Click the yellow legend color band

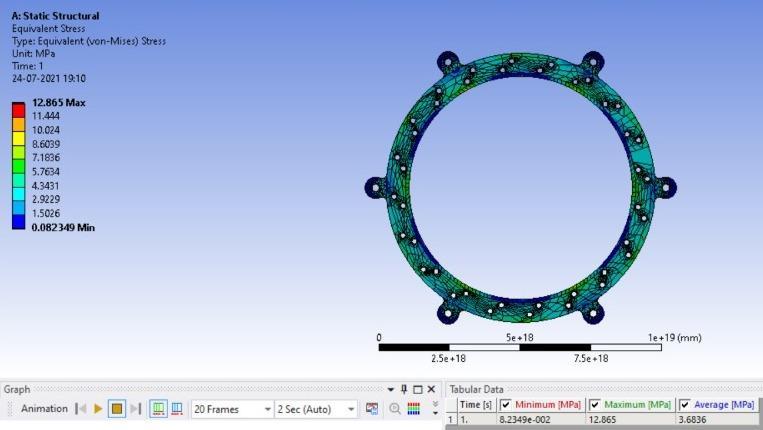(18, 138)
